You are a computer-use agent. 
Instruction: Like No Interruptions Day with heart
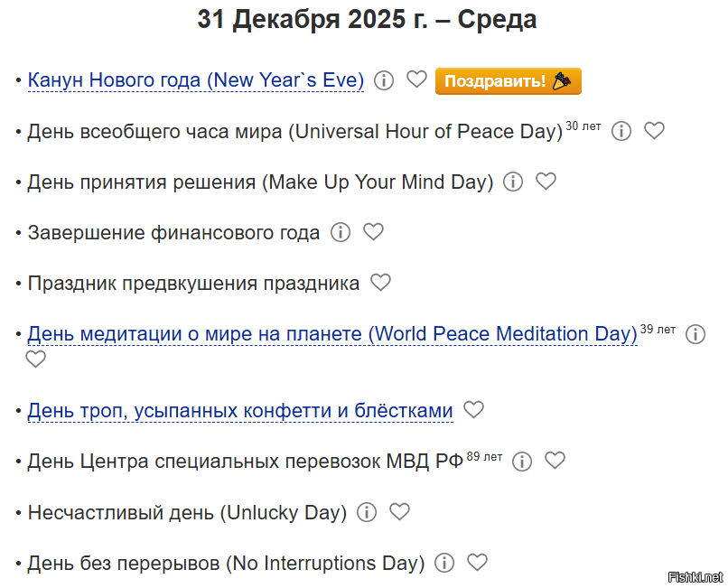477,562
